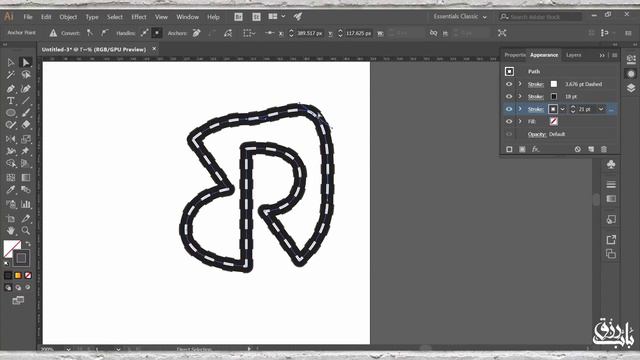Open the File menu
The height and width of the screenshot is (360, 640).
click(28, 17)
